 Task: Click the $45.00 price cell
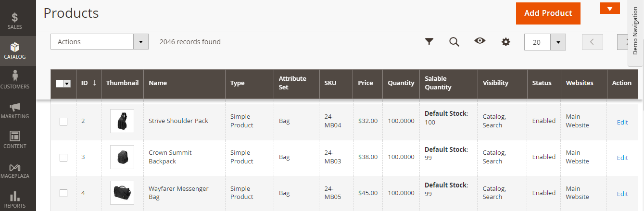(x=368, y=193)
